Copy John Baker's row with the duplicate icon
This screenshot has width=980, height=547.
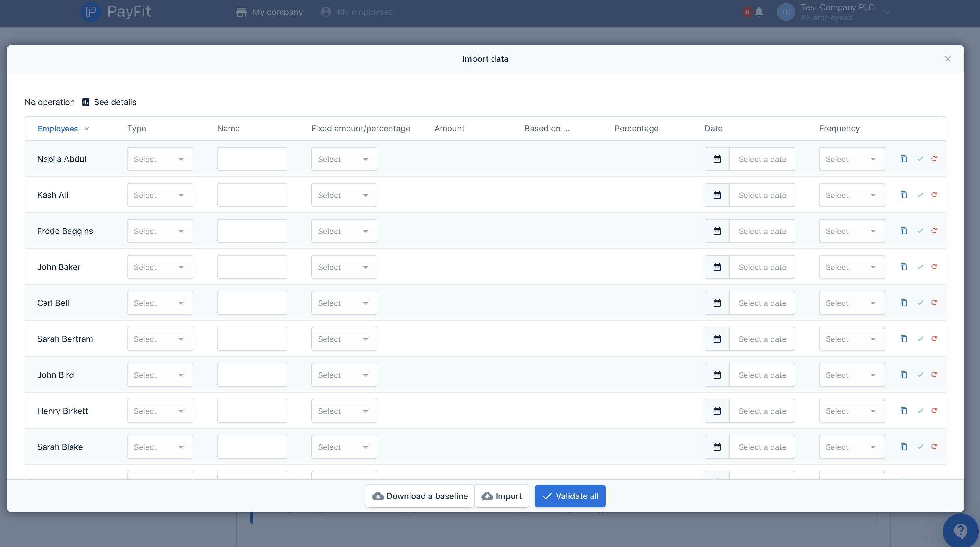(904, 267)
